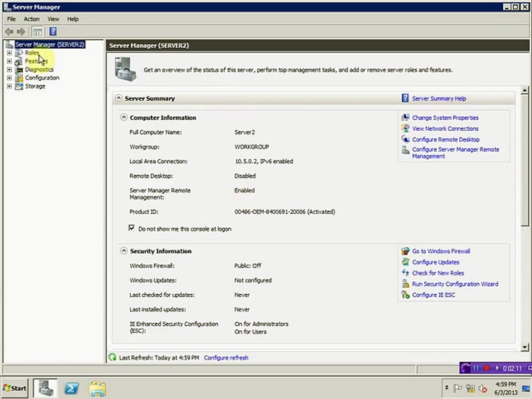This screenshot has height=399, width=532.
Task: Click the Features node icon in tree
Action: [x=19, y=62]
